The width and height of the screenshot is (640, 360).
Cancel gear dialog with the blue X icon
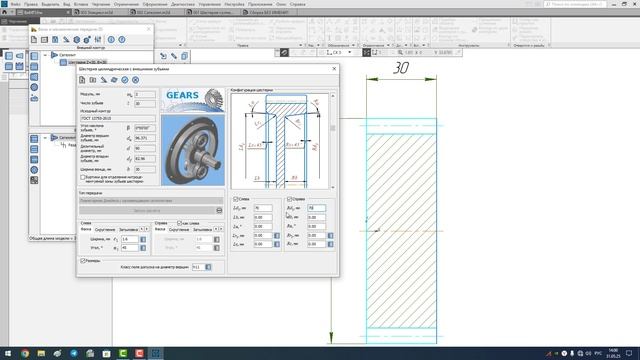click(136, 80)
